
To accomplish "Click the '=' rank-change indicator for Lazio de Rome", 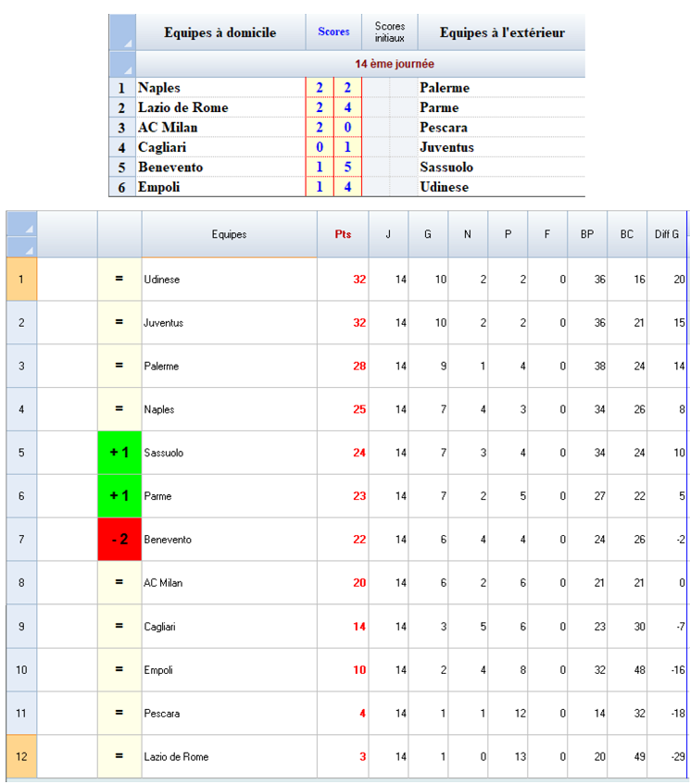I will point(119,756).
